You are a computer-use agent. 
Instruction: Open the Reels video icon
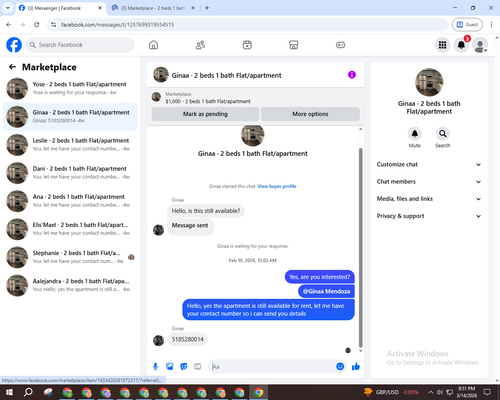click(247, 45)
